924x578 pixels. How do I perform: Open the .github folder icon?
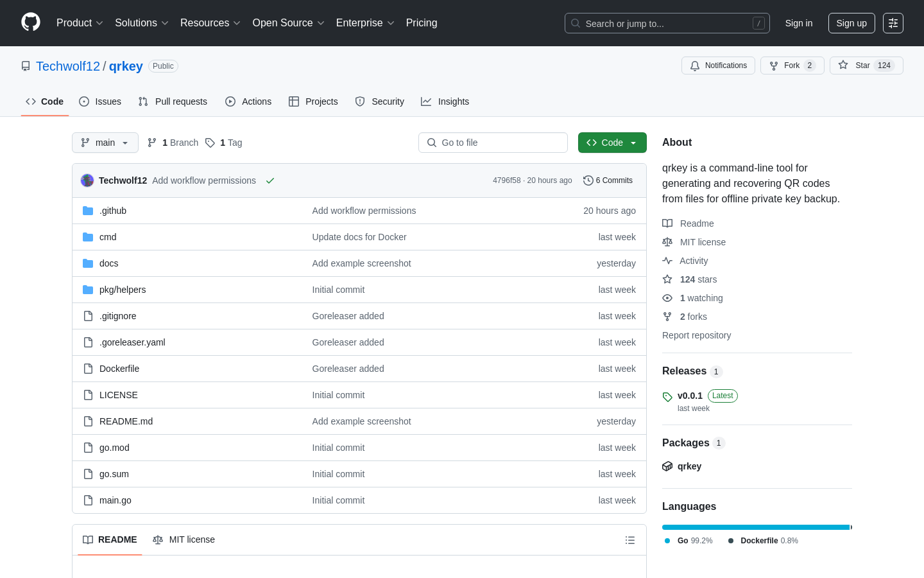tap(88, 211)
